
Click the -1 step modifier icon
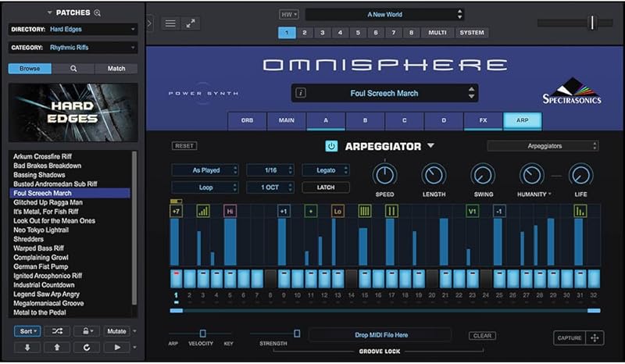[x=499, y=212]
